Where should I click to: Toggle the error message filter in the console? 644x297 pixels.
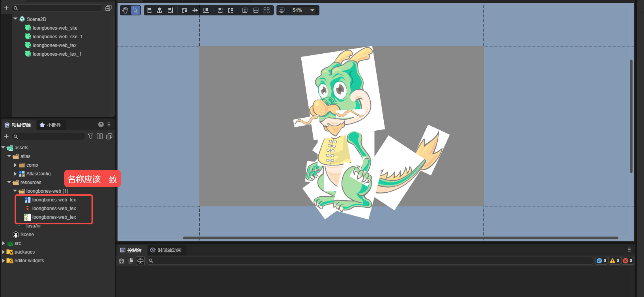tap(627, 261)
